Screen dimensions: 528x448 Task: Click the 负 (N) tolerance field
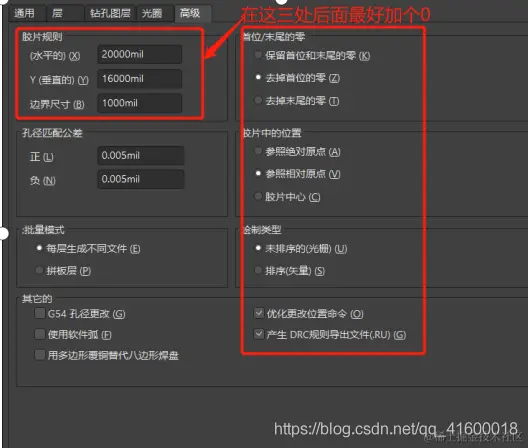[x=141, y=179]
